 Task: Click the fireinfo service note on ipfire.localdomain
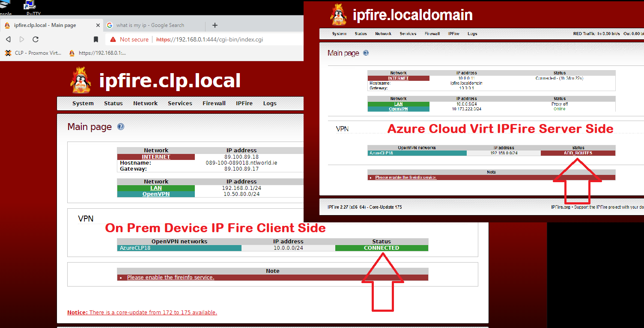pyautogui.click(x=406, y=177)
